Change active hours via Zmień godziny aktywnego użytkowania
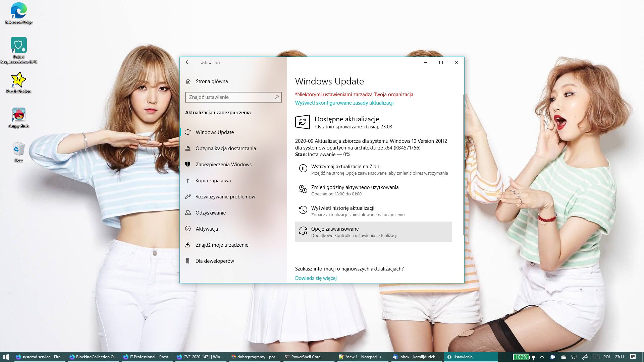Image resolution: width=644 pixels, height=362 pixels. 355,187
